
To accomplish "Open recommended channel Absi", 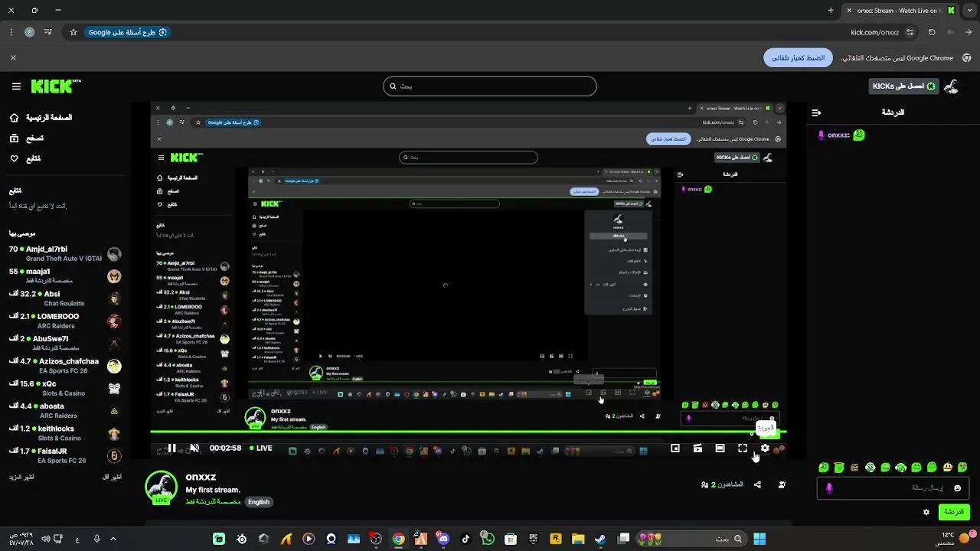I will pyautogui.click(x=65, y=298).
